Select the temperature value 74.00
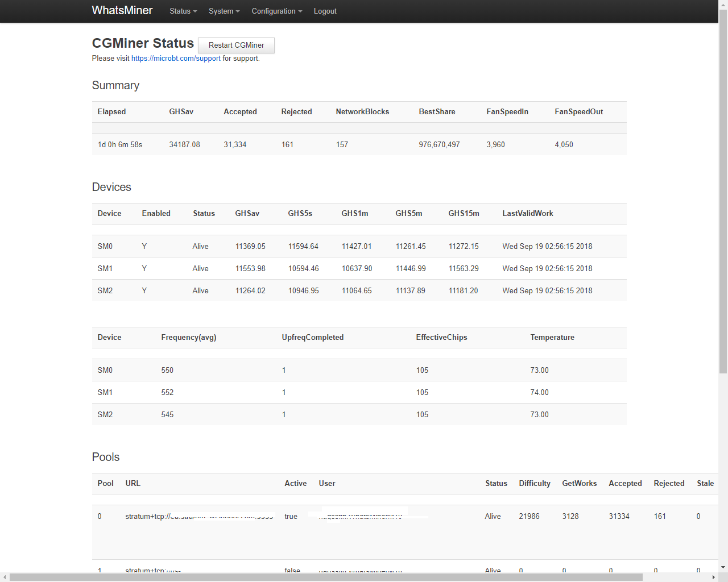The width and height of the screenshot is (728, 582). click(540, 393)
